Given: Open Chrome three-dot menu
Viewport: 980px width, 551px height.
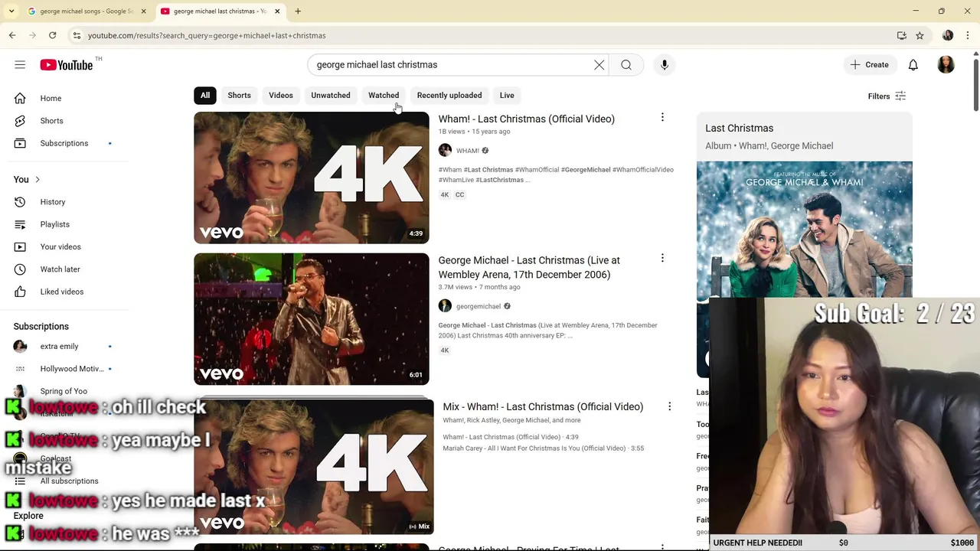Looking at the screenshot, I should (966, 35).
